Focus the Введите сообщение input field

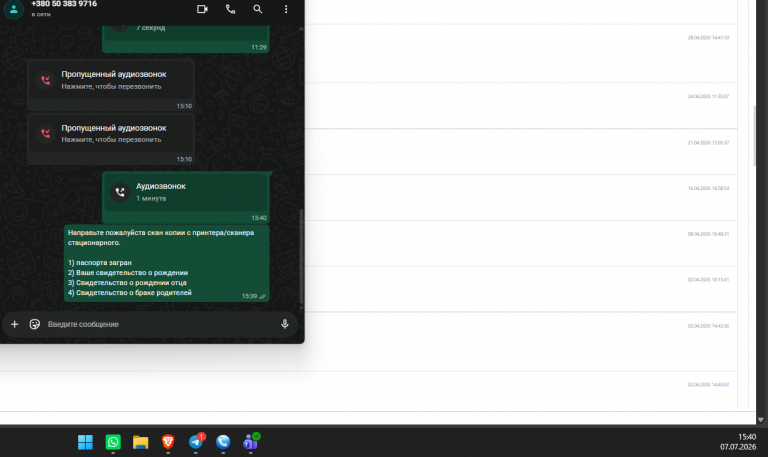click(159, 324)
